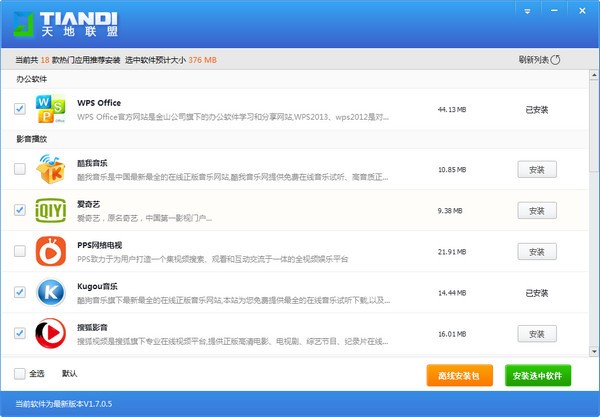Click the 酷我音乐 title text
600x417 pixels.
[92, 163]
